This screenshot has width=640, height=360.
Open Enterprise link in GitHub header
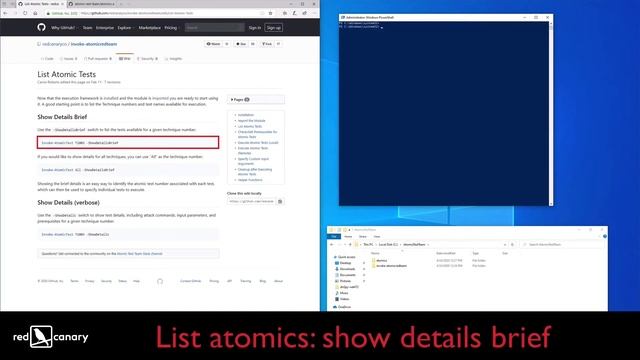pos(105,28)
